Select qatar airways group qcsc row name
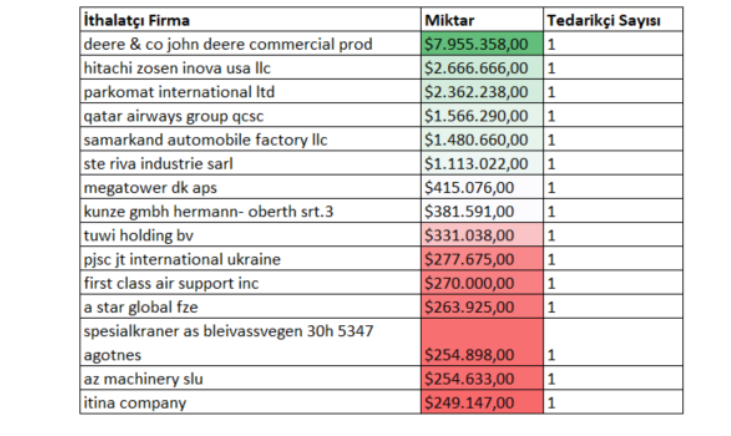The width and height of the screenshot is (731, 436). tap(248, 116)
